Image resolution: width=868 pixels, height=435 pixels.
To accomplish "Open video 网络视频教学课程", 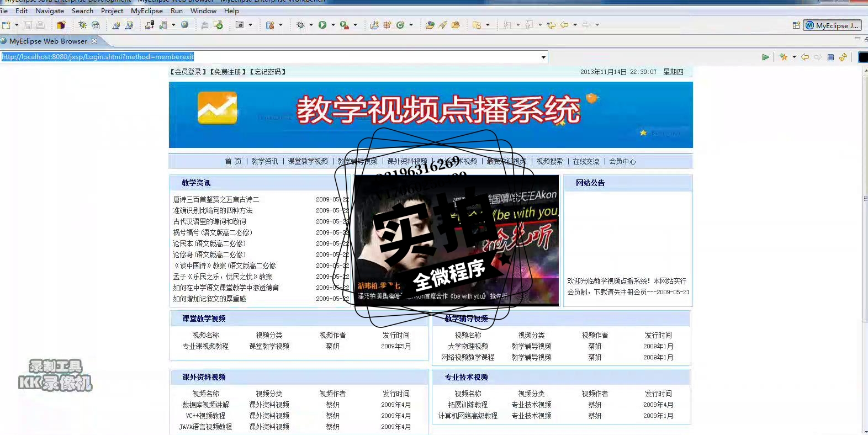I will tap(468, 357).
